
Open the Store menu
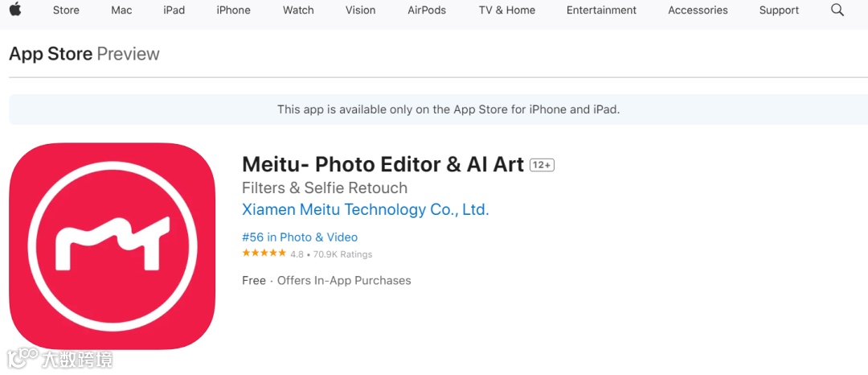point(66,10)
